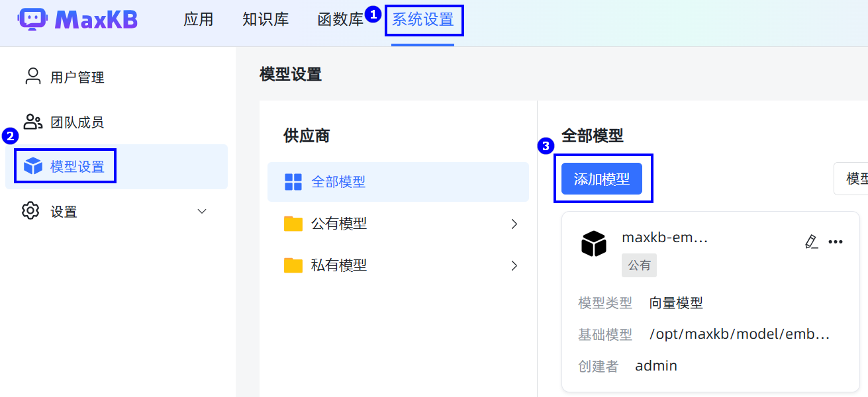
Task: Open the three-dot more menu on model card
Action: (836, 242)
